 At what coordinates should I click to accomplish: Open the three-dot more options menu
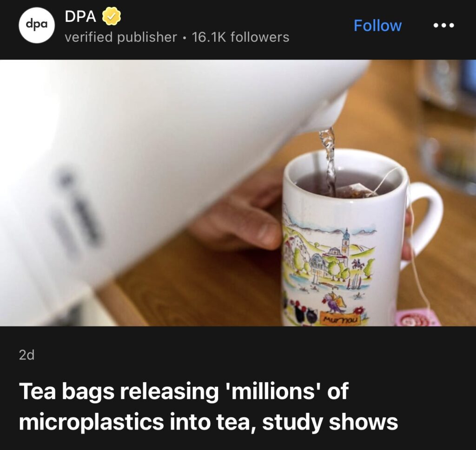443,26
